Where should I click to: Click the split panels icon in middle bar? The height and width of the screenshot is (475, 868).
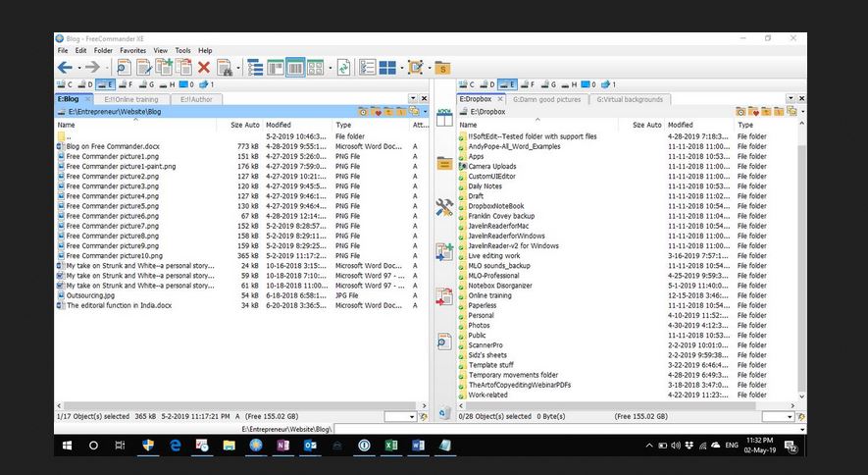pyautogui.click(x=444, y=118)
